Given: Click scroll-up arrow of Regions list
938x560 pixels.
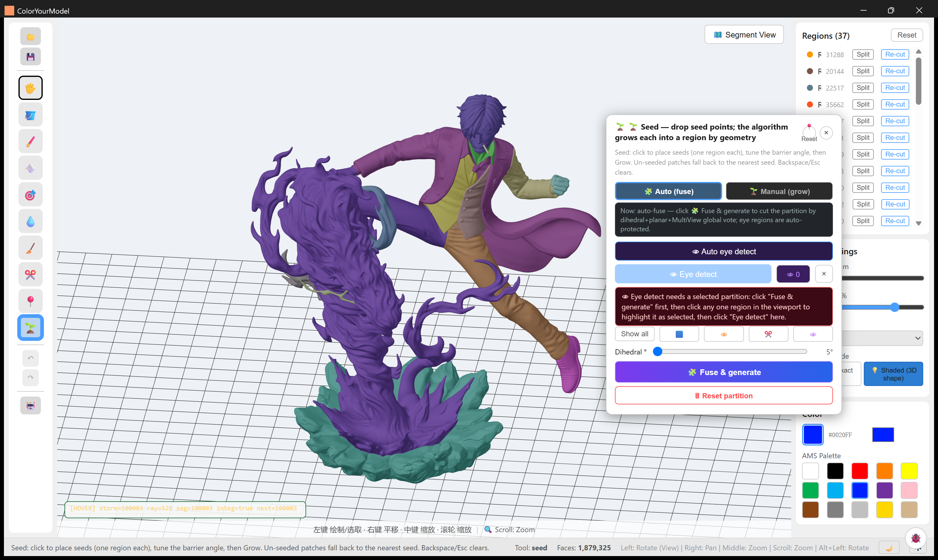Looking at the screenshot, I should pyautogui.click(x=919, y=52).
